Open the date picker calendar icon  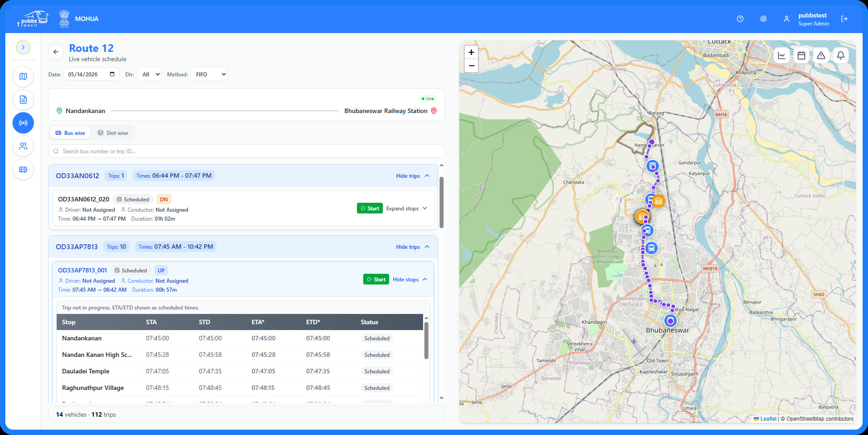(x=112, y=74)
